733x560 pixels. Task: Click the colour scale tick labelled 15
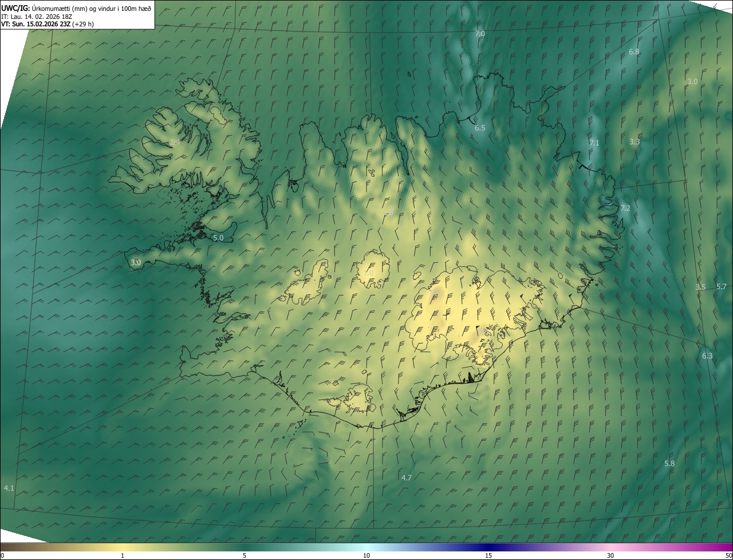(488, 556)
